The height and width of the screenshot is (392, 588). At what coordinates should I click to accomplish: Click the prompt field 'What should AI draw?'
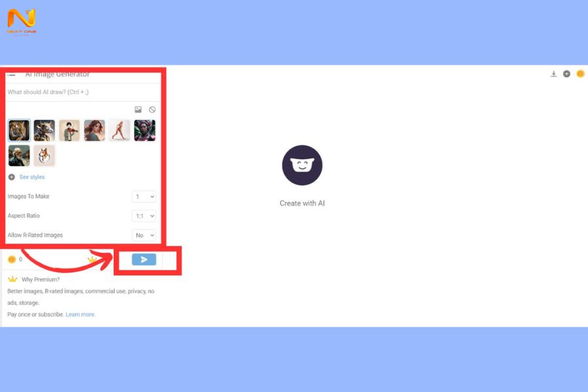click(83, 92)
